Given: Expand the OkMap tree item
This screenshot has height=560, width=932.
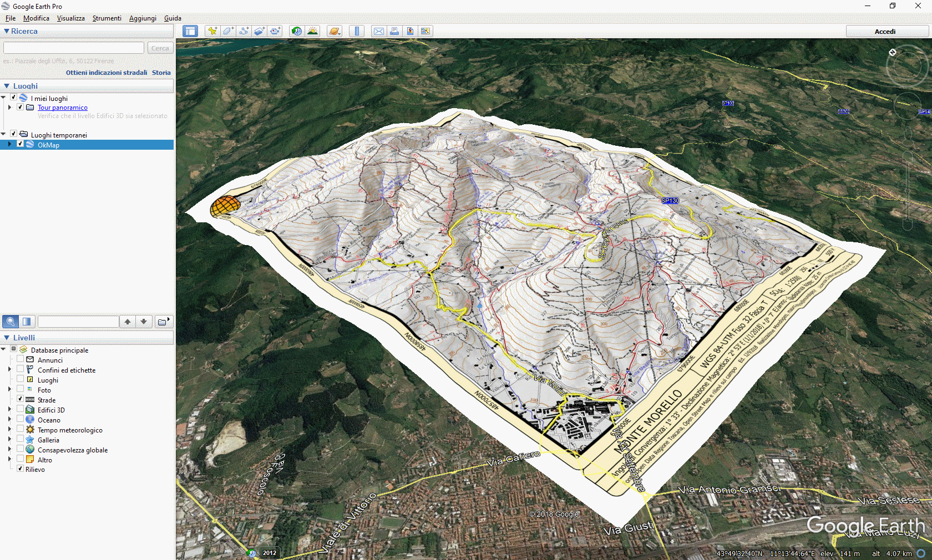Looking at the screenshot, I should [x=9, y=144].
